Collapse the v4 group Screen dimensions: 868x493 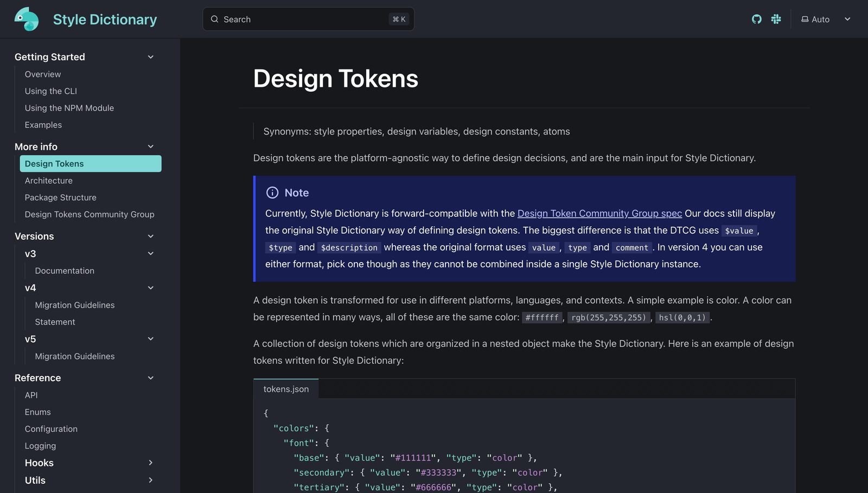[x=151, y=288]
